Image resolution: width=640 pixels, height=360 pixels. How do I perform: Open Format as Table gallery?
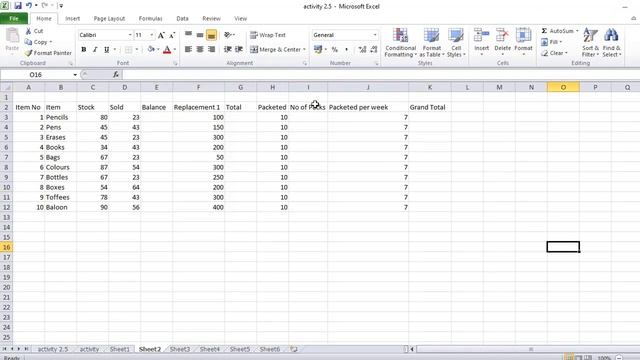431,42
